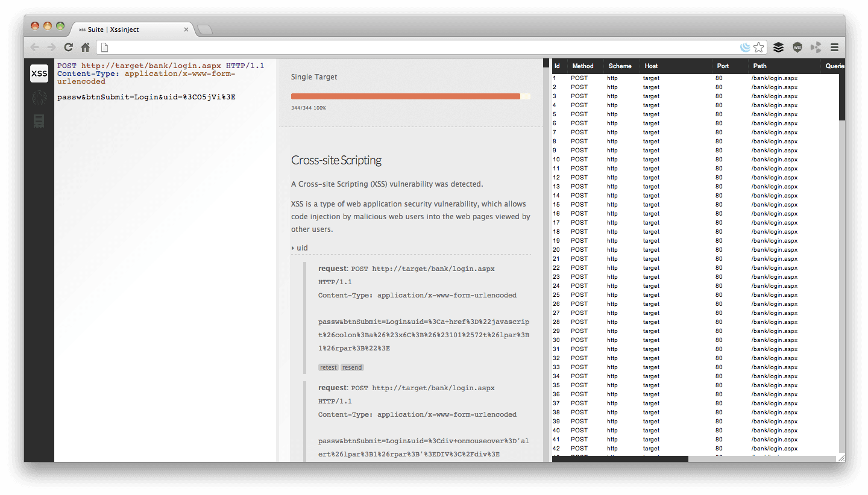Resend the javascript href payload request

tap(352, 367)
